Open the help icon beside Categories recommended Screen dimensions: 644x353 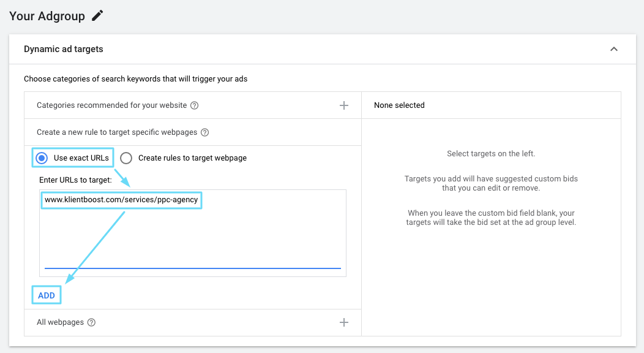coord(195,105)
